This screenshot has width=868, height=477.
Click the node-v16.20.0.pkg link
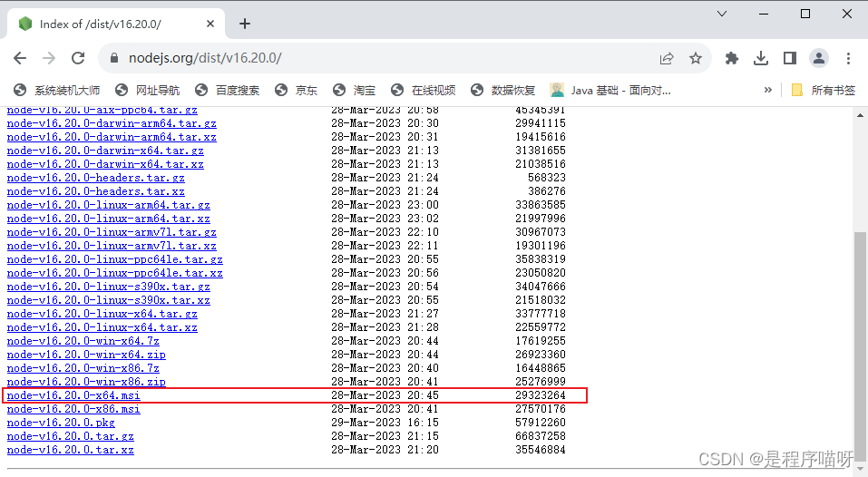pos(61,423)
